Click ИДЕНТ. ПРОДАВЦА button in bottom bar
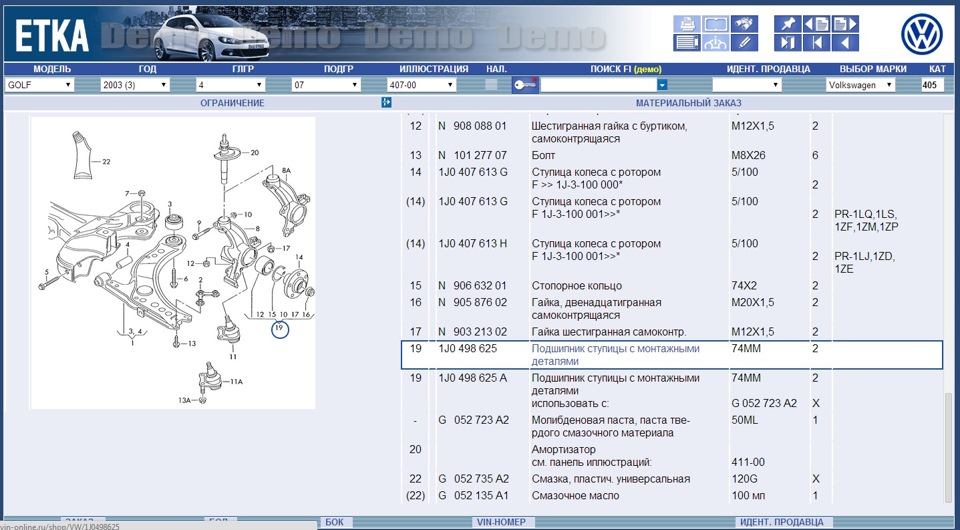 coord(781,522)
